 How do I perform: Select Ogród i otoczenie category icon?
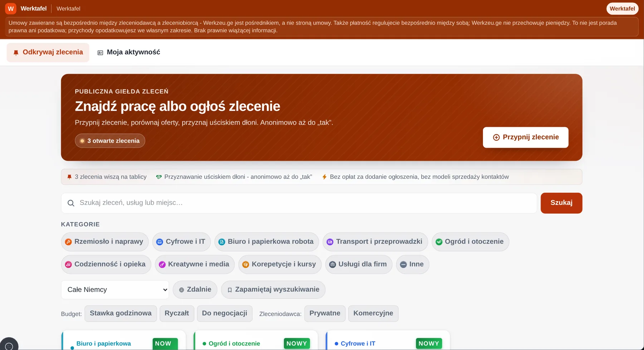click(439, 242)
